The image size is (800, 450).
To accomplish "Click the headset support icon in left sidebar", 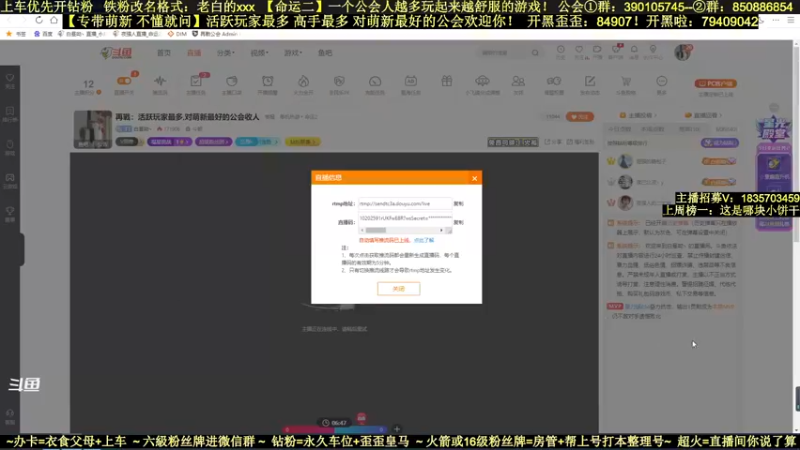I will click(10, 415).
